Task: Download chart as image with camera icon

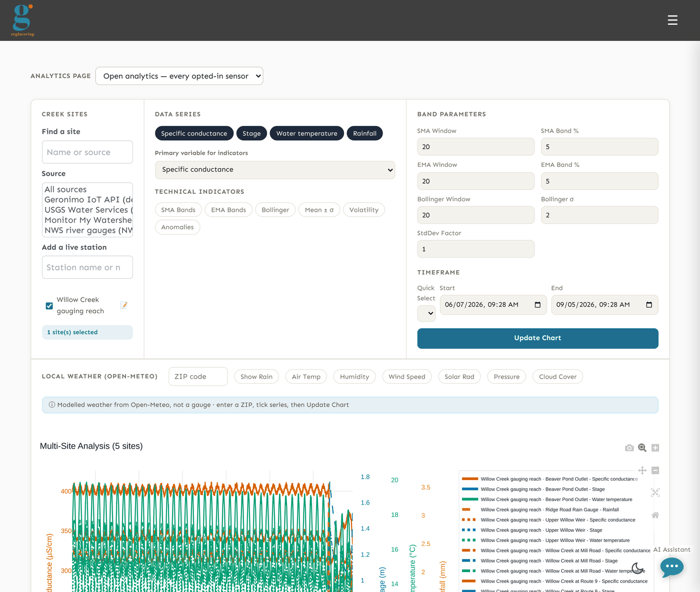Action: (629, 448)
